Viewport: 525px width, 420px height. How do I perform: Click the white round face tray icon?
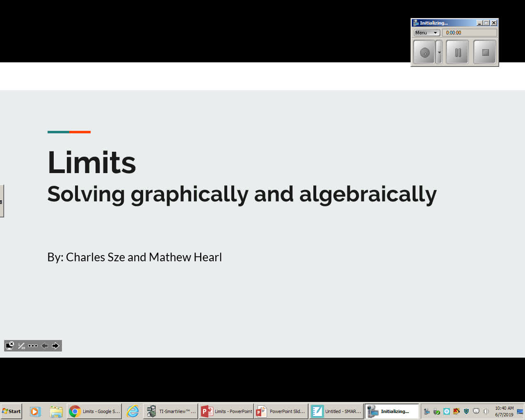476,411
